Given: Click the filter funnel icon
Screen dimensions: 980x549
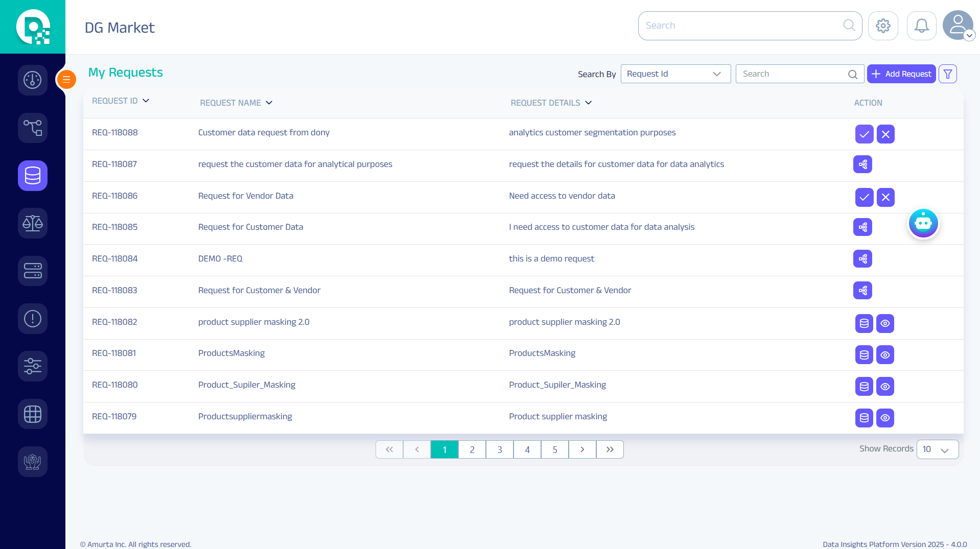Looking at the screenshot, I should pos(948,74).
